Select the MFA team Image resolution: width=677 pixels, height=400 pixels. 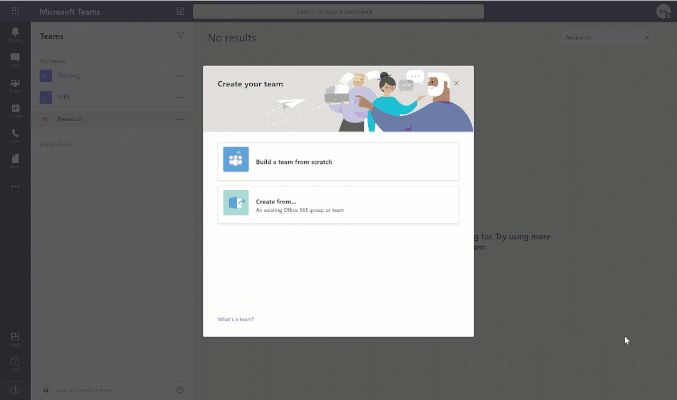(x=112, y=97)
